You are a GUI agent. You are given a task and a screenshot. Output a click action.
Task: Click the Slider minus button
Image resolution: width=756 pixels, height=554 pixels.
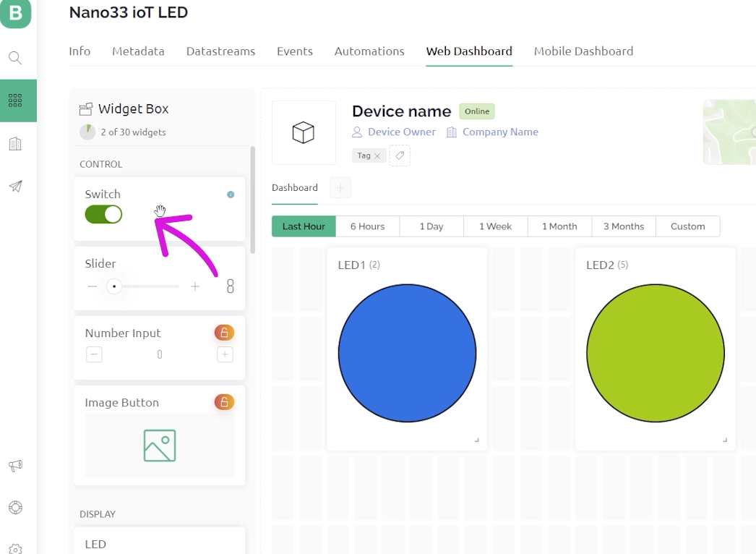coord(92,286)
